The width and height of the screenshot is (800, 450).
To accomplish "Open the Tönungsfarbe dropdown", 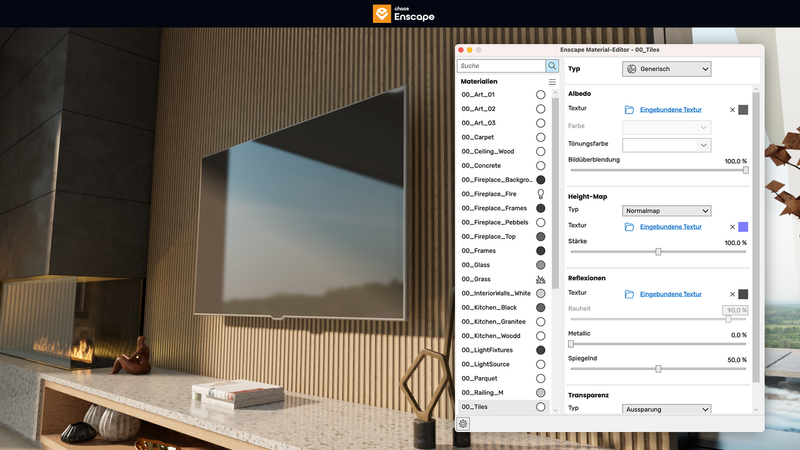I will pyautogui.click(x=666, y=145).
